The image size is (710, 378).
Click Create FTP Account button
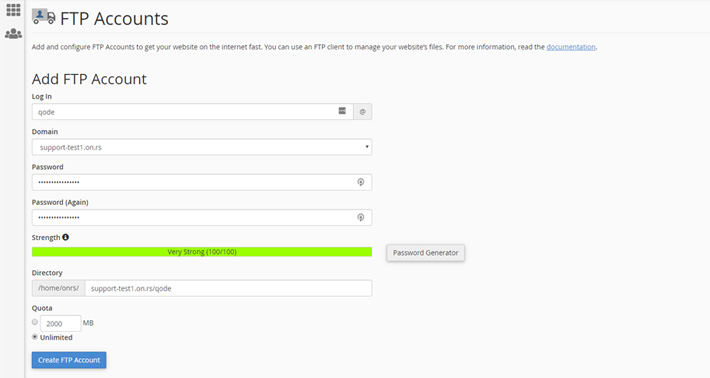point(69,360)
